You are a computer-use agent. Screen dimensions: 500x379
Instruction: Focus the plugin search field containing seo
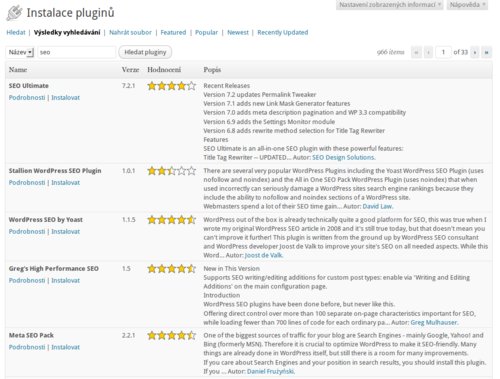(77, 52)
